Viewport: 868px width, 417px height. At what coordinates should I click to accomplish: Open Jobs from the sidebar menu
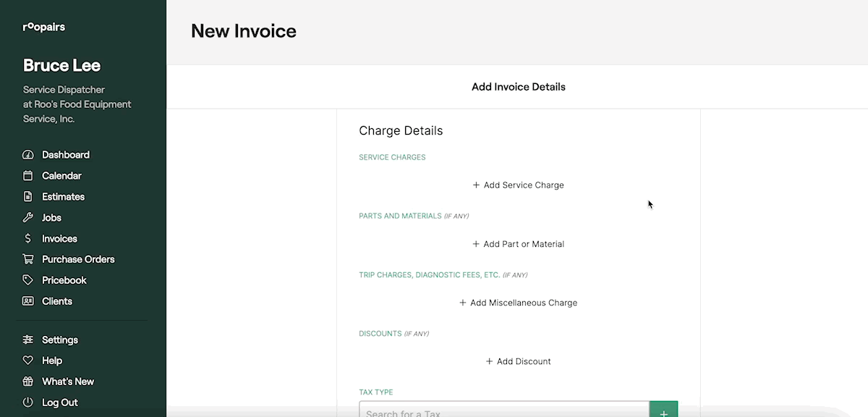click(x=51, y=218)
